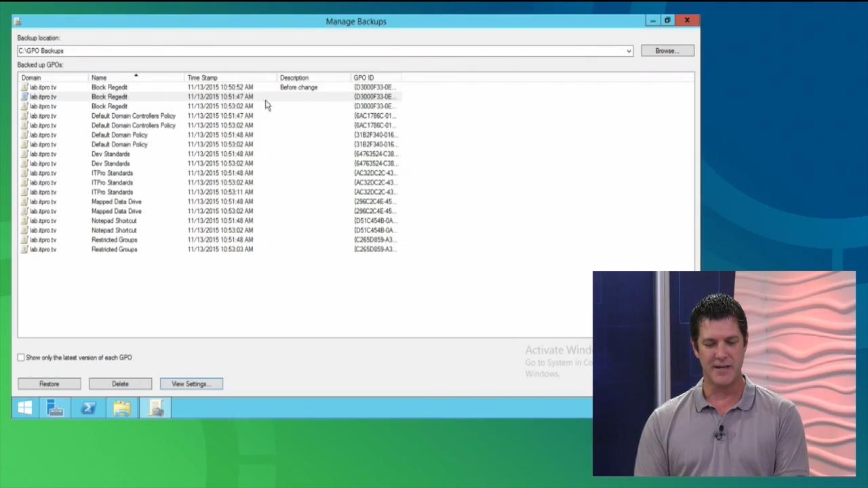
Task: Click icon of Notepad Shortcut 10:51:48 AM backup
Action: tap(24, 220)
